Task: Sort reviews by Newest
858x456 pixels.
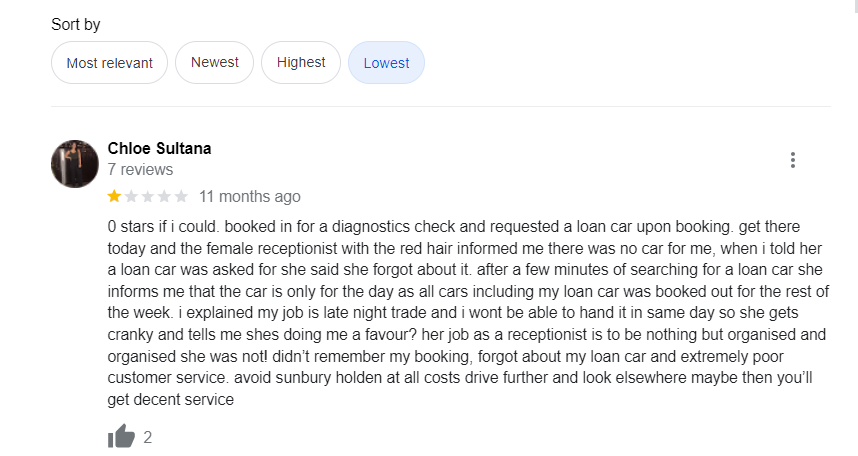Action: click(x=215, y=63)
